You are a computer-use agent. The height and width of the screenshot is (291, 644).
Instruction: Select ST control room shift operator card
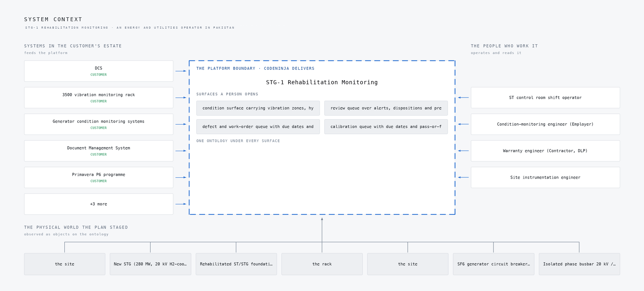point(545,98)
